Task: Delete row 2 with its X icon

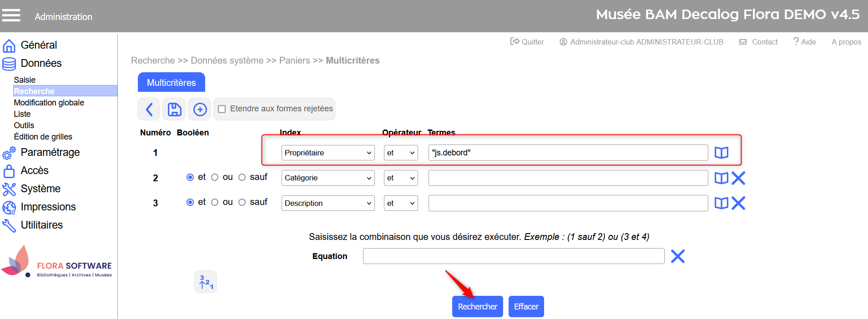Action: coord(738,178)
